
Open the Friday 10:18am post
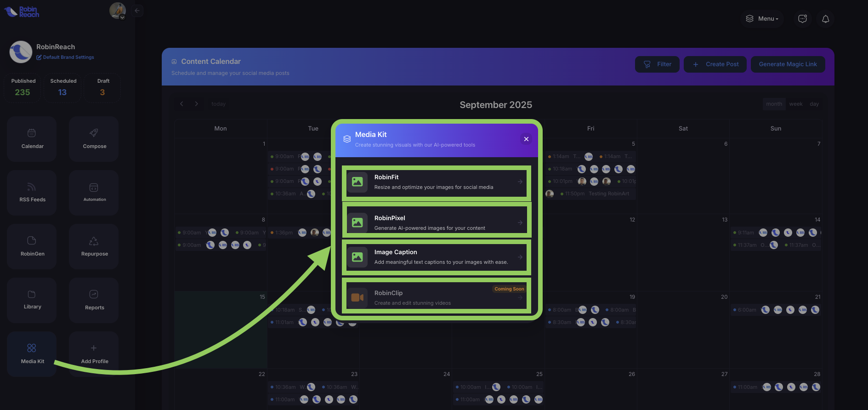click(591, 169)
